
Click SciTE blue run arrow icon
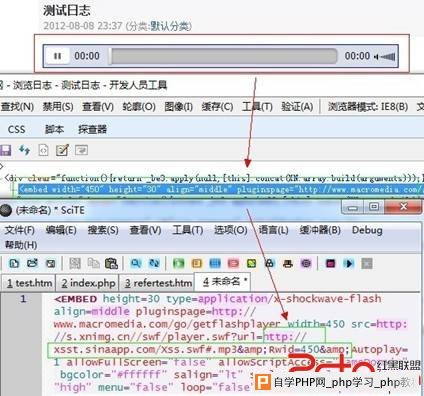349,264
